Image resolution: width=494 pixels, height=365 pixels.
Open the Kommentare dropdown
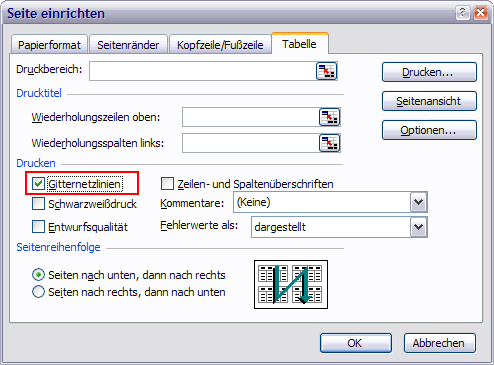[x=419, y=202]
